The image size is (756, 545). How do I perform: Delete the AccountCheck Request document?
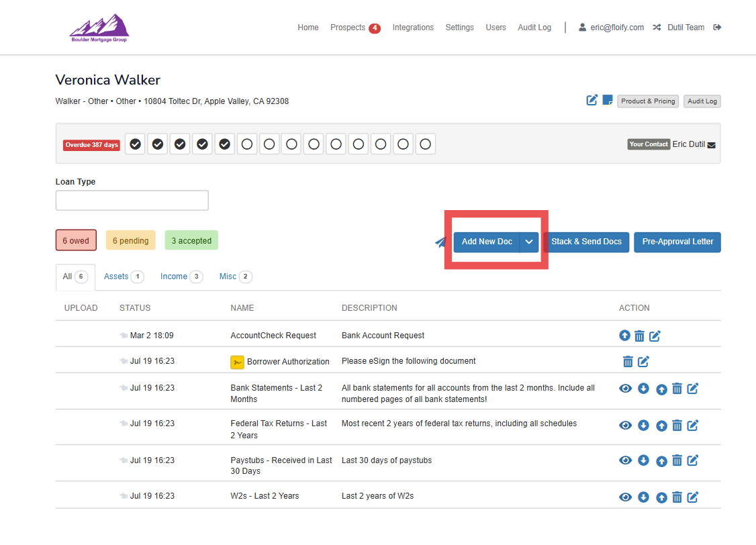click(x=639, y=336)
